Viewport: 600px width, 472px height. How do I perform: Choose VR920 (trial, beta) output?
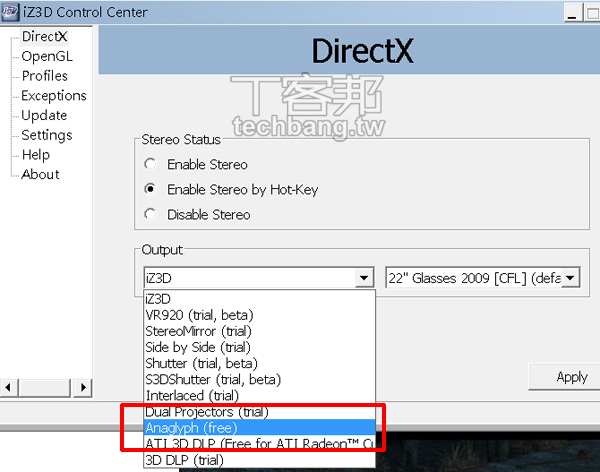coord(259,315)
